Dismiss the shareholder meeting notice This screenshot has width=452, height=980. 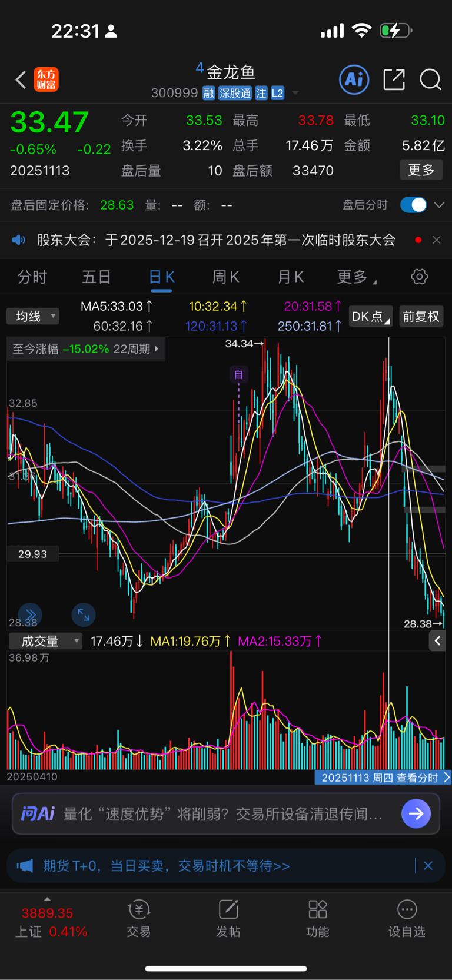click(x=437, y=240)
